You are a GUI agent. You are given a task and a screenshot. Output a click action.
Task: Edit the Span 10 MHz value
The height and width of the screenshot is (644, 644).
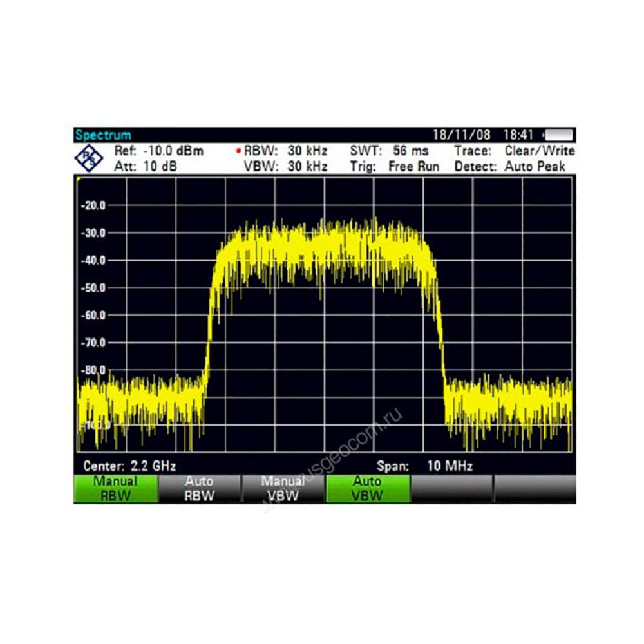pyautogui.click(x=424, y=466)
